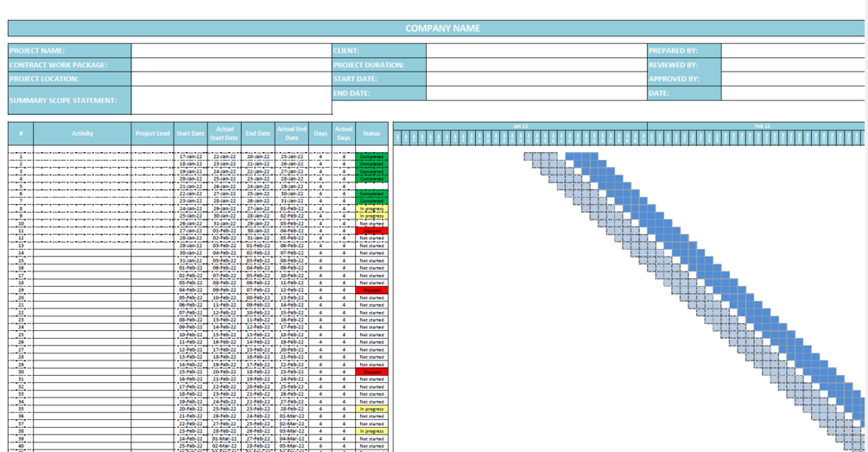The width and height of the screenshot is (868, 452).
Task: Select the PREPARED BY label
Action: 684,50
